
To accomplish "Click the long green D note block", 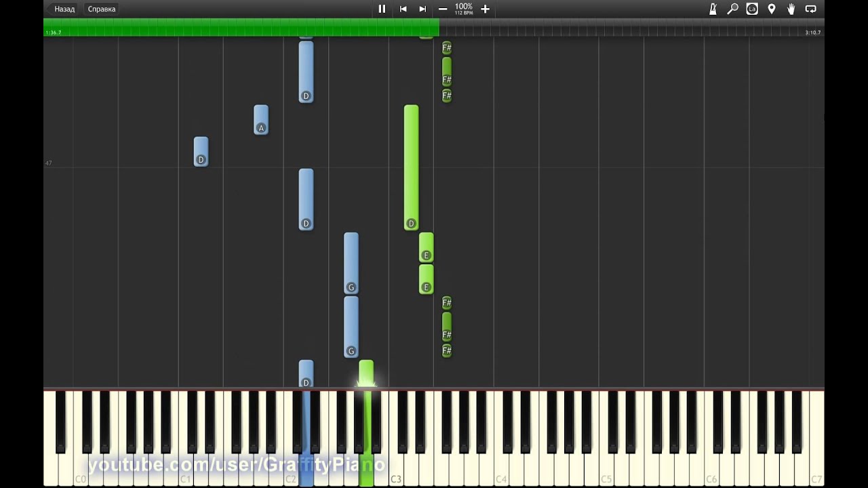I will (411, 167).
